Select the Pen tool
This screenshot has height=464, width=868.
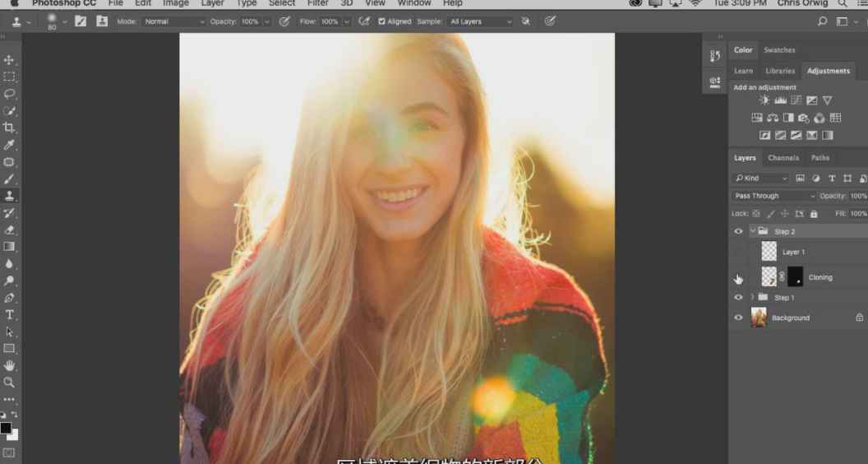coord(9,298)
